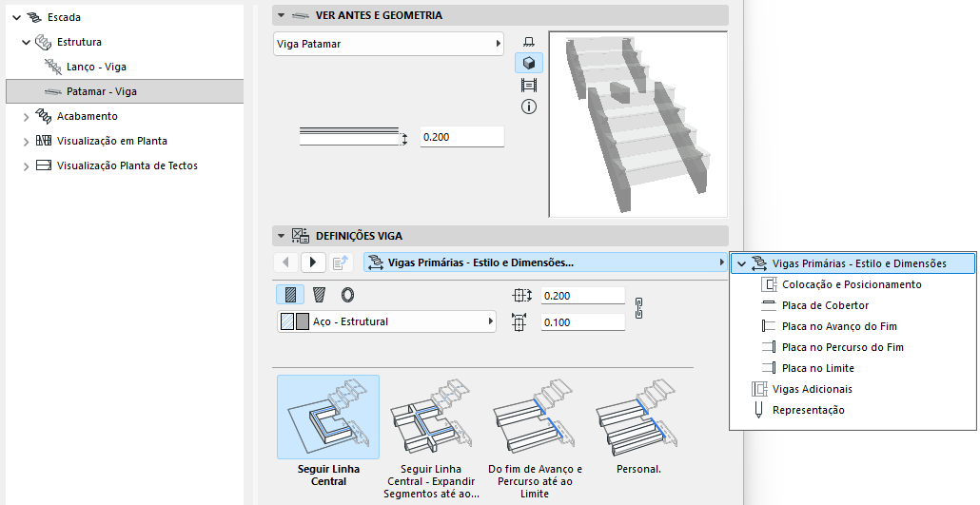Choose Placa no Limite menu item
980x505 pixels.
818,368
